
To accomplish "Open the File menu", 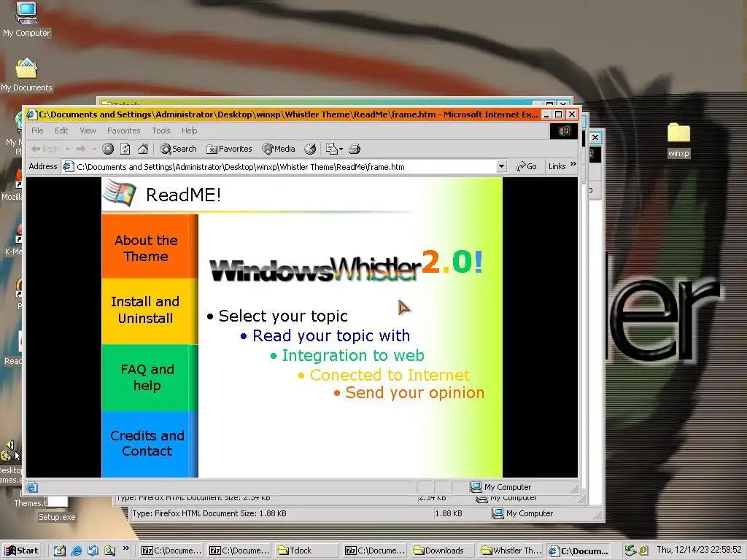I will (x=37, y=131).
